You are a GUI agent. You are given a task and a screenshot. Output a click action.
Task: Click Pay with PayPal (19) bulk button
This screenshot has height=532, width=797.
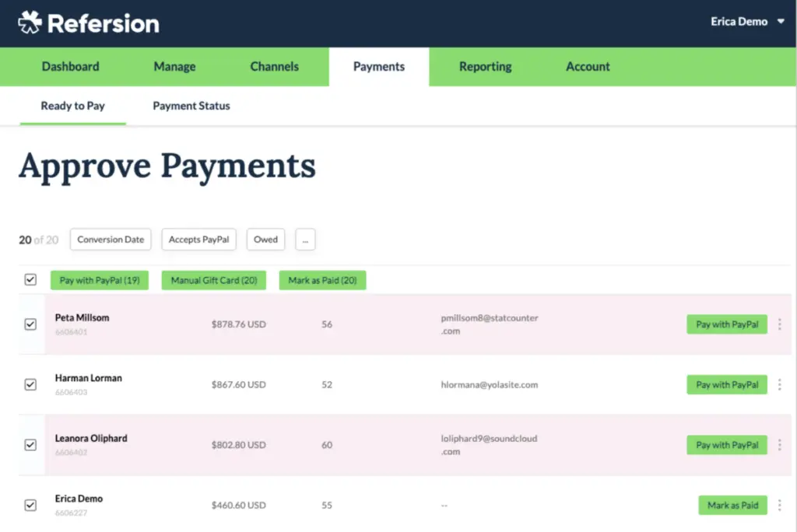coord(100,281)
